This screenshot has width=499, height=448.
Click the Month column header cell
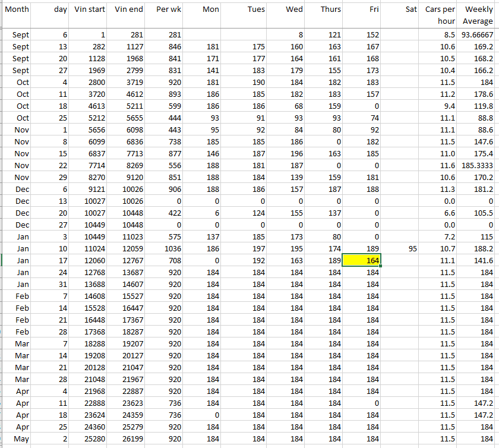click(x=17, y=10)
